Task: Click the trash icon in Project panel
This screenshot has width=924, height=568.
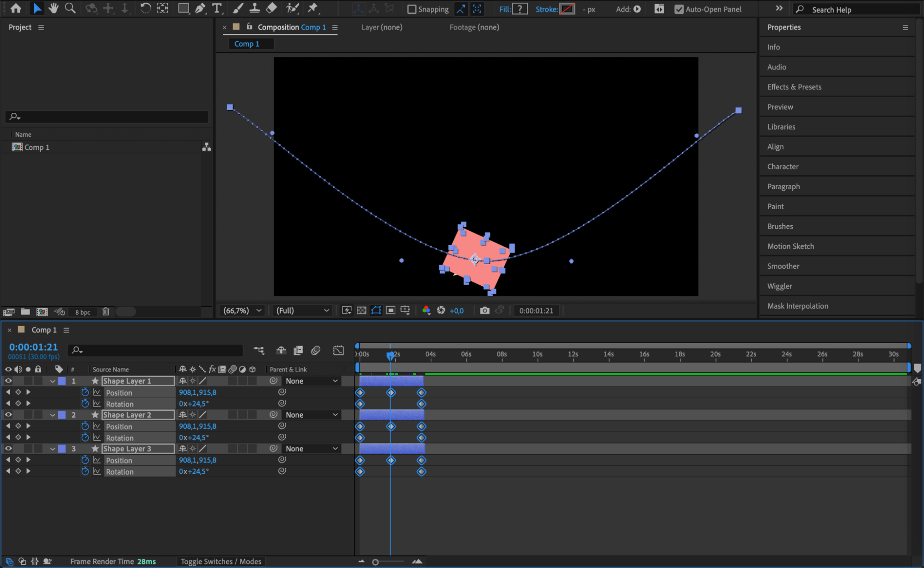Action: [106, 312]
